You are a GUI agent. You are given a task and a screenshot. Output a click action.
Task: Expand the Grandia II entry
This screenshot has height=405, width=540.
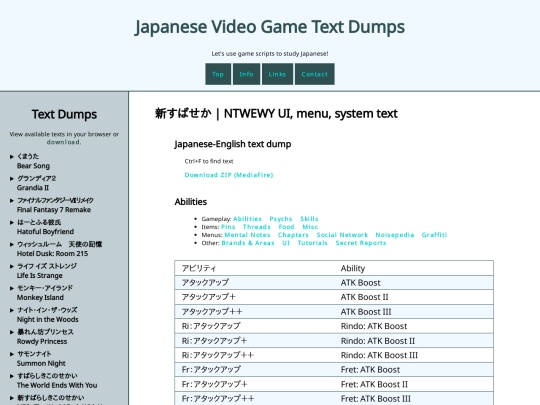(x=12, y=179)
